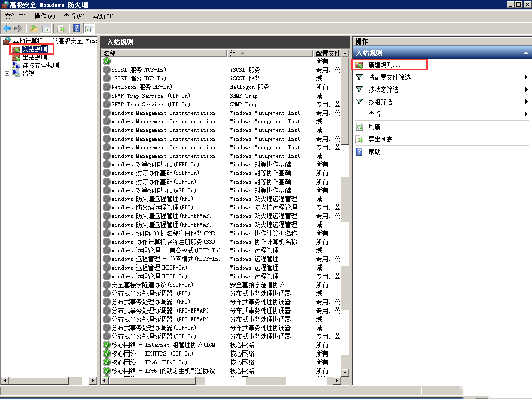Click right arrow of rules list horizontal scrollbar
Viewport: 532px width, 399px height.
coord(337,381)
